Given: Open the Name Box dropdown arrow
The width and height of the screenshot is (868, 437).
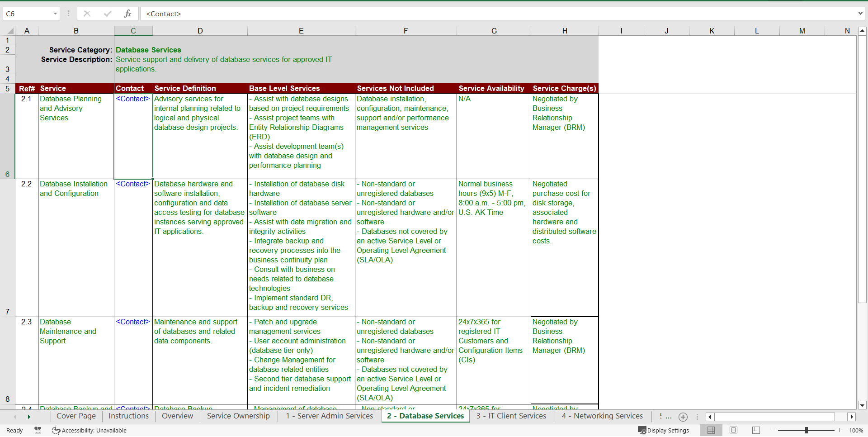Looking at the screenshot, I should (56, 14).
